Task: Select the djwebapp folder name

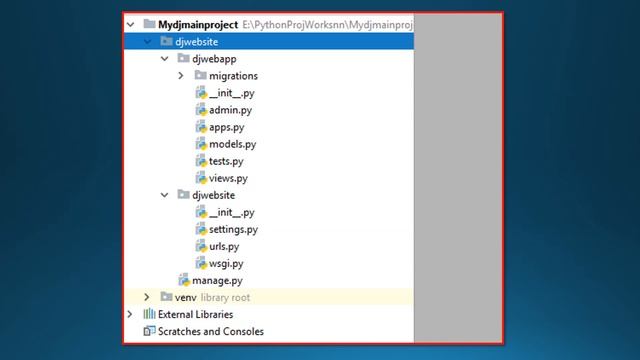Action: (x=214, y=59)
